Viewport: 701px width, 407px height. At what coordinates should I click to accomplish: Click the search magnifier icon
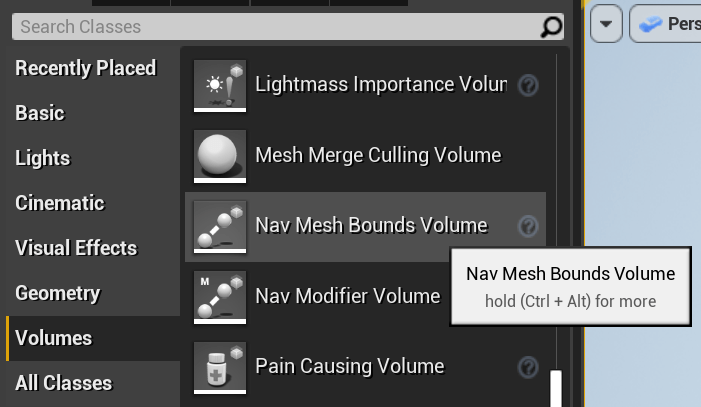(551, 27)
